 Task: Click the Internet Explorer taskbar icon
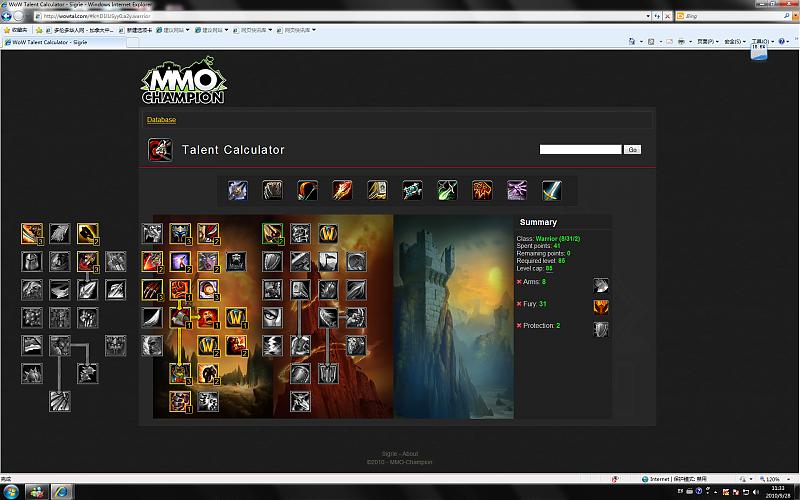click(x=63, y=492)
